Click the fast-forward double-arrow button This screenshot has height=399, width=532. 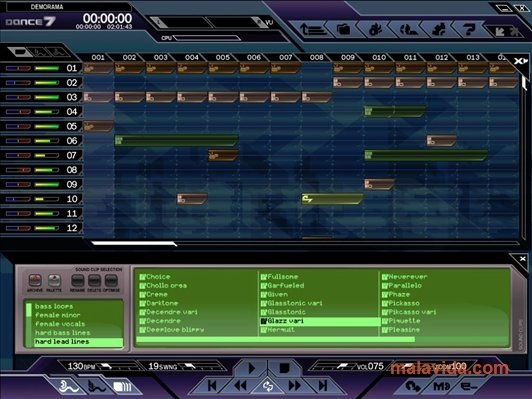click(294, 386)
